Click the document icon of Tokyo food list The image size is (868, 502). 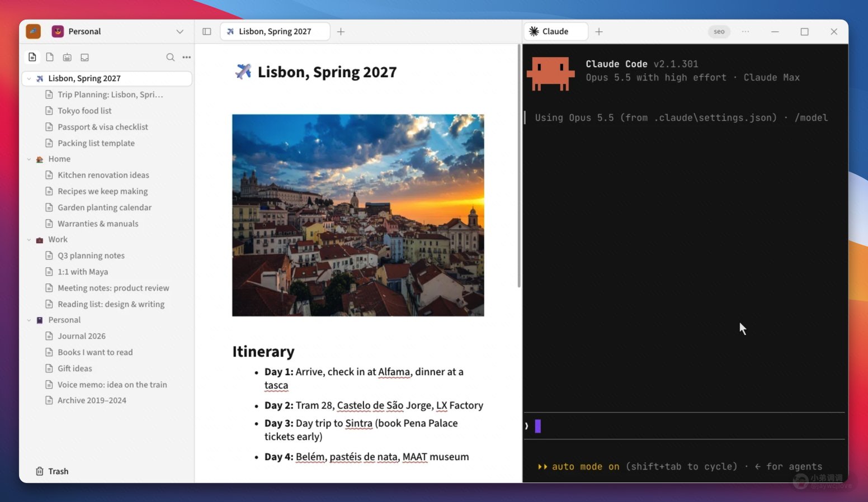tap(49, 111)
